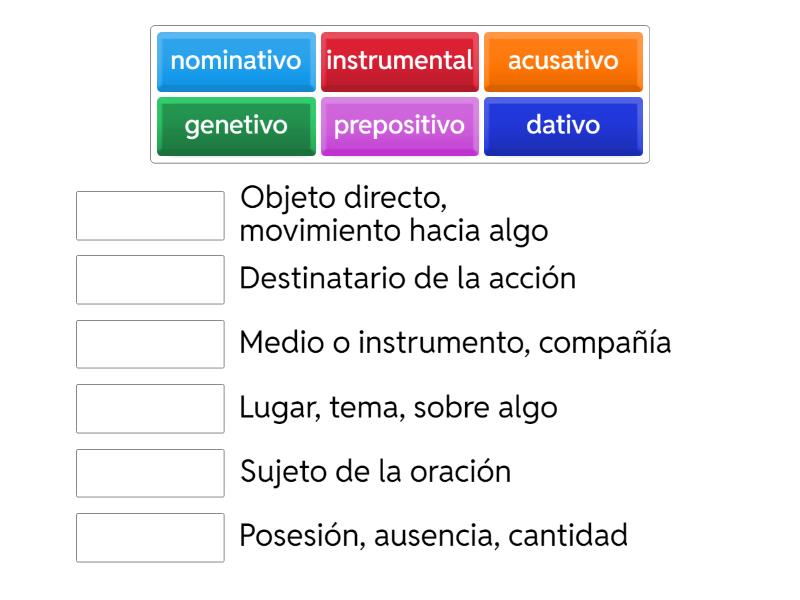The width and height of the screenshot is (800, 600).
Task: Select the purple 'prepositivo' tile
Action: [x=399, y=126]
